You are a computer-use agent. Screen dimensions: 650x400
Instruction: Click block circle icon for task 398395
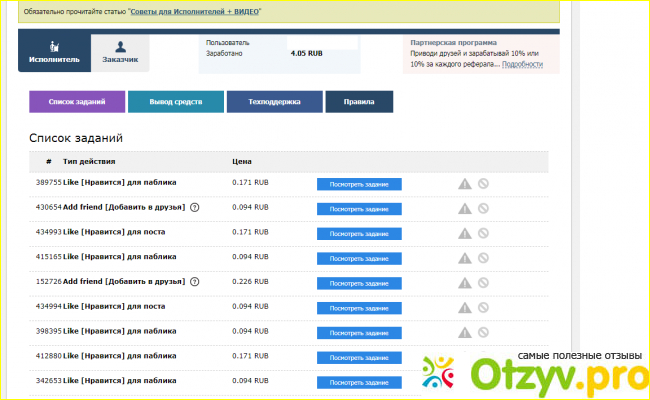tap(483, 331)
